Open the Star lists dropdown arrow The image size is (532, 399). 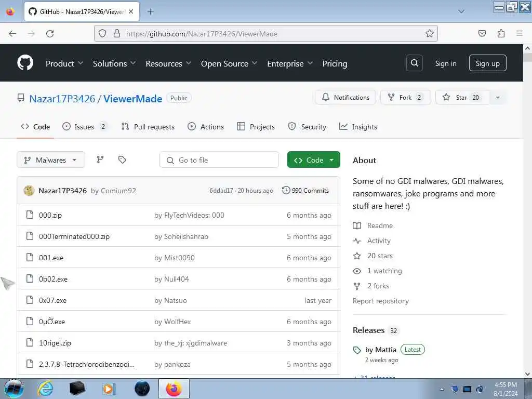click(x=497, y=97)
